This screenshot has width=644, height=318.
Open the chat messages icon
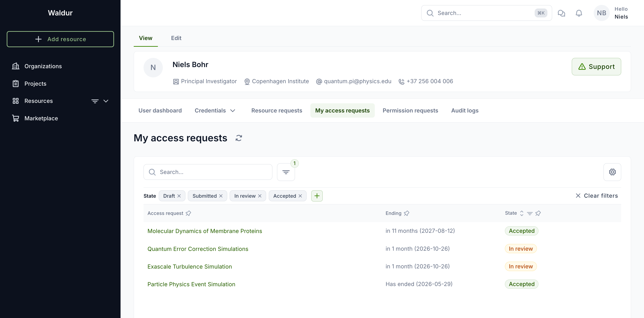click(x=561, y=13)
